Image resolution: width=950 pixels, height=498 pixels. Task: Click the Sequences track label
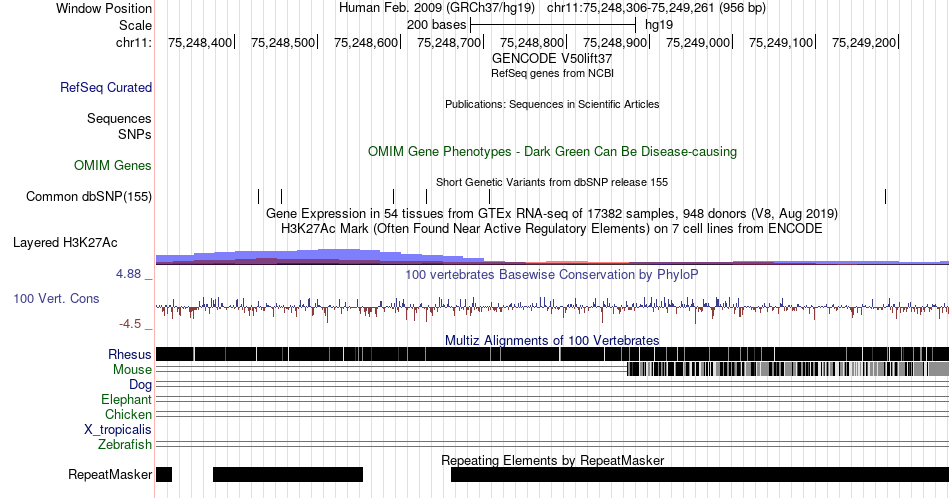(x=119, y=118)
